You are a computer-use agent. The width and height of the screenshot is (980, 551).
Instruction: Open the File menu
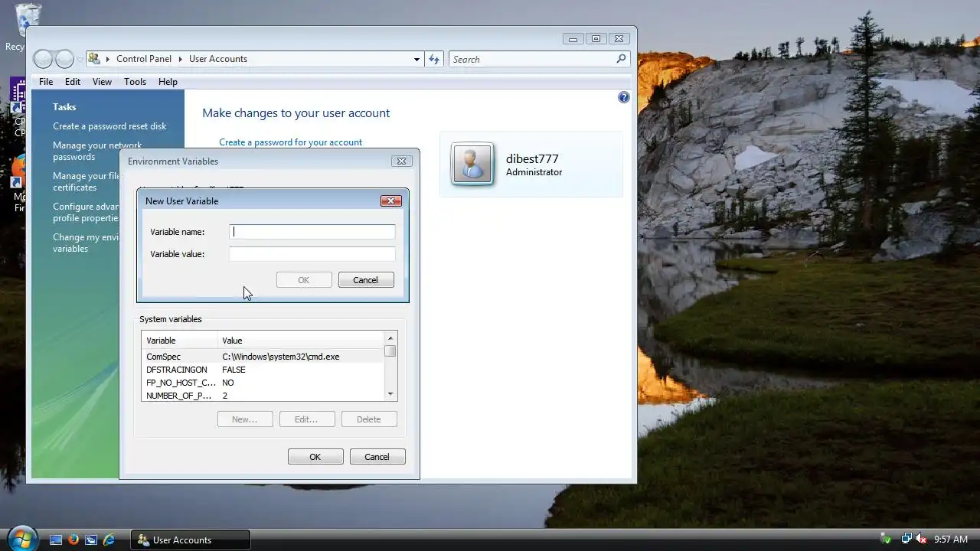[46, 82]
